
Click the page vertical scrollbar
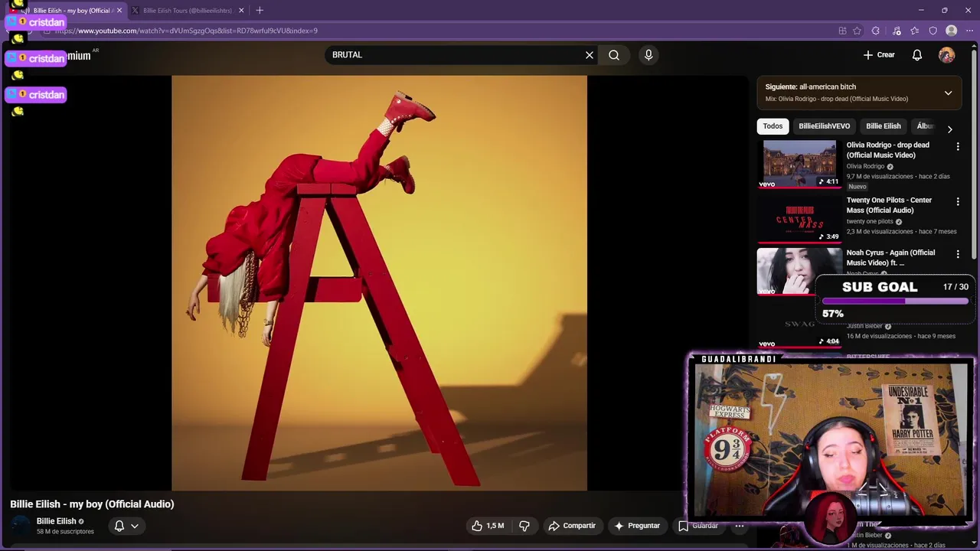tap(975, 153)
